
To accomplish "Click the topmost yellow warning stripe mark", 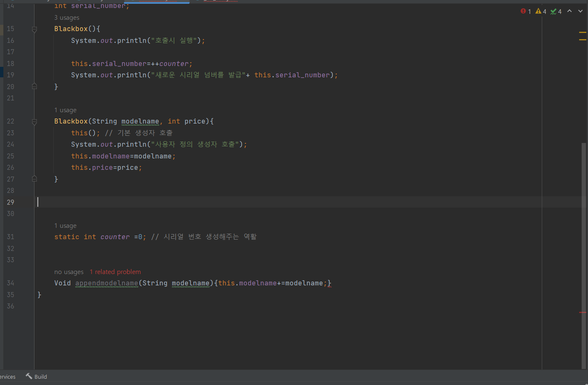I will (x=583, y=32).
